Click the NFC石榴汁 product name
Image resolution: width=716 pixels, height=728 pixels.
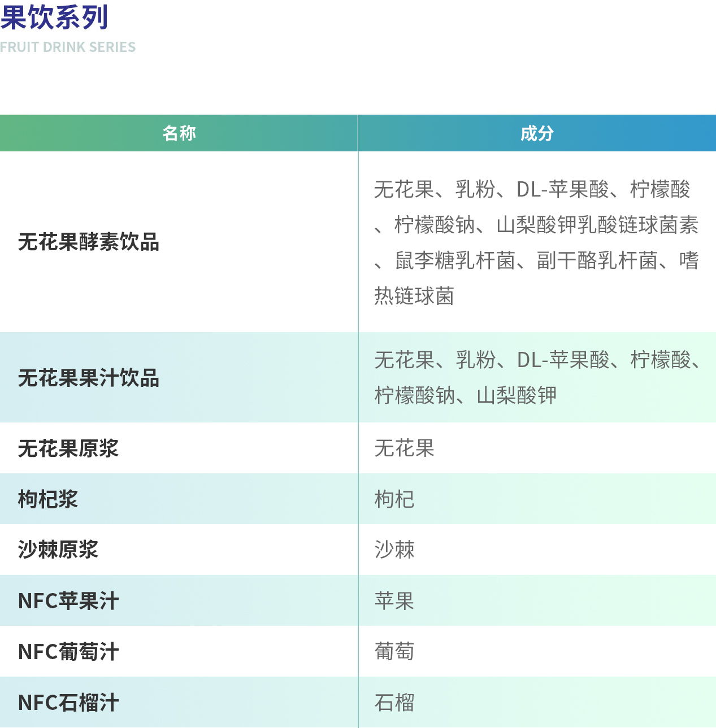click(x=68, y=703)
